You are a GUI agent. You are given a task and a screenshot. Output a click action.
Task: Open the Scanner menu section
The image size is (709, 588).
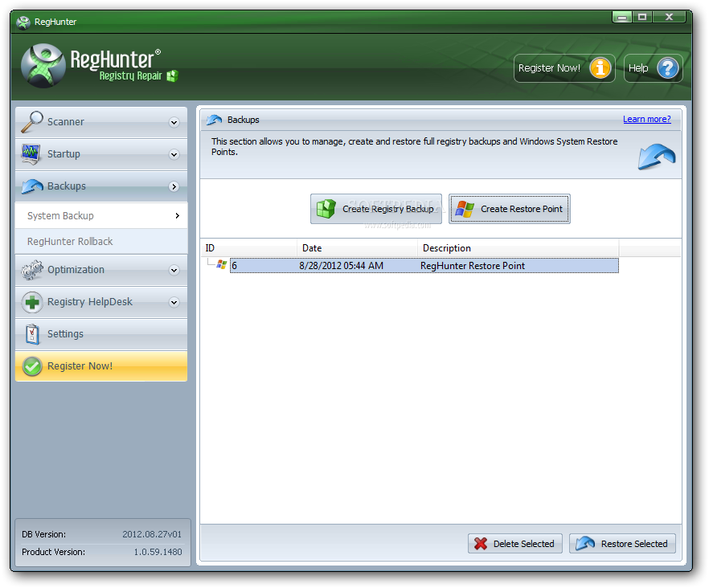click(x=101, y=122)
